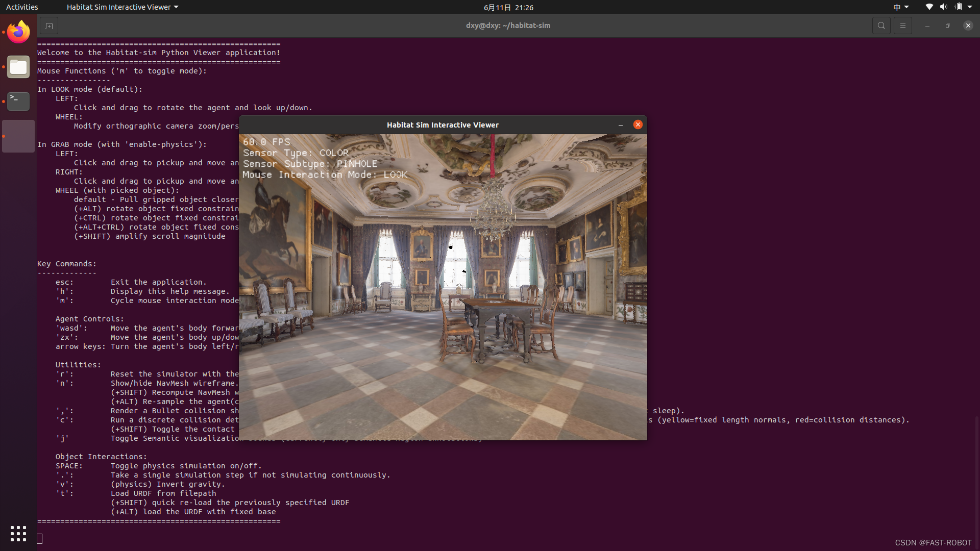Open the terminal search icon
Viewport: 980px width, 551px height.
tap(881, 25)
